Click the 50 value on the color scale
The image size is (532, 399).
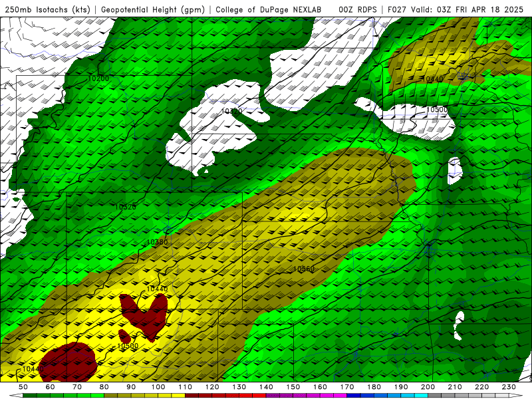(23, 387)
